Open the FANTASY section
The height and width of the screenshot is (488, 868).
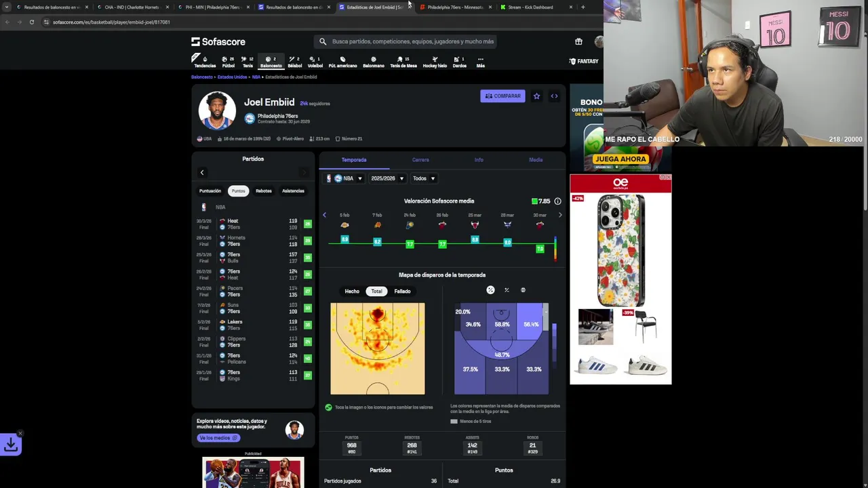click(x=584, y=61)
